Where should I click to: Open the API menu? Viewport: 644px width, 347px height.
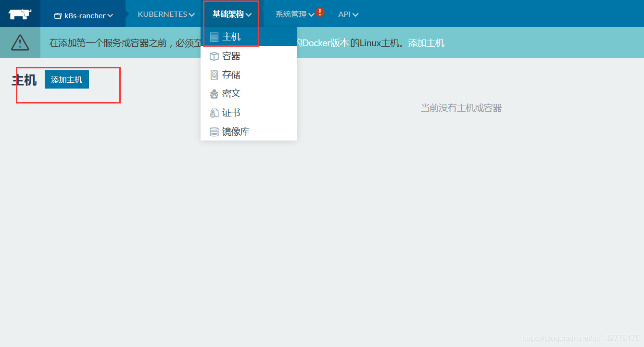(x=348, y=14)
